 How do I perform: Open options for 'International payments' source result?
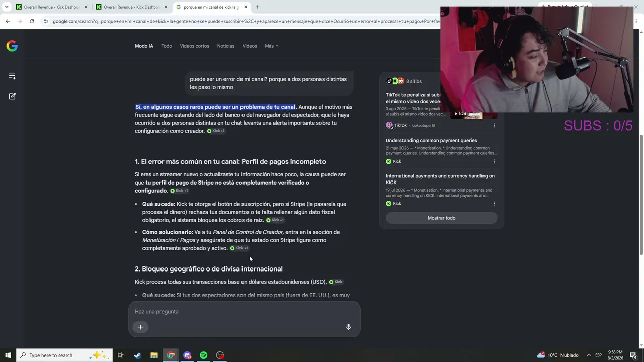(494, 204)
